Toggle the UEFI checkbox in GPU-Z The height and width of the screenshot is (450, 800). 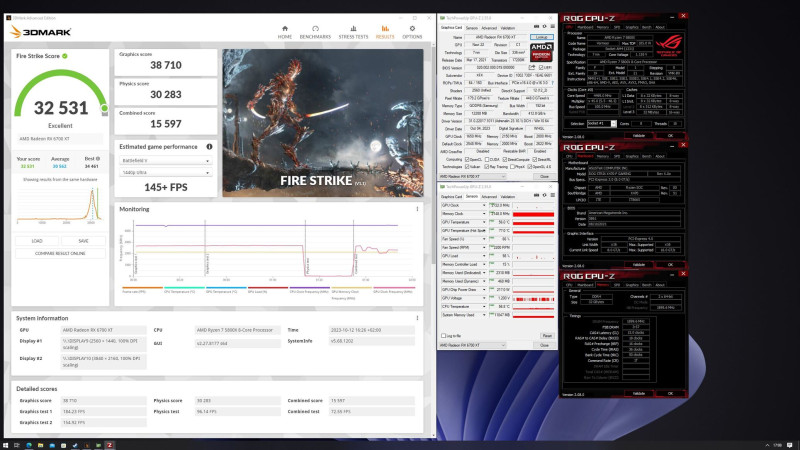[x=542, y=67]
